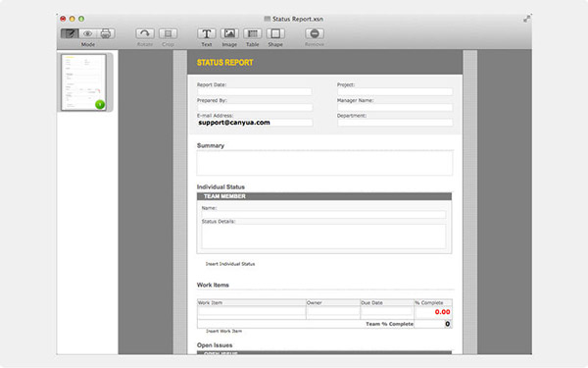Click the Manager Name input field

395,107
